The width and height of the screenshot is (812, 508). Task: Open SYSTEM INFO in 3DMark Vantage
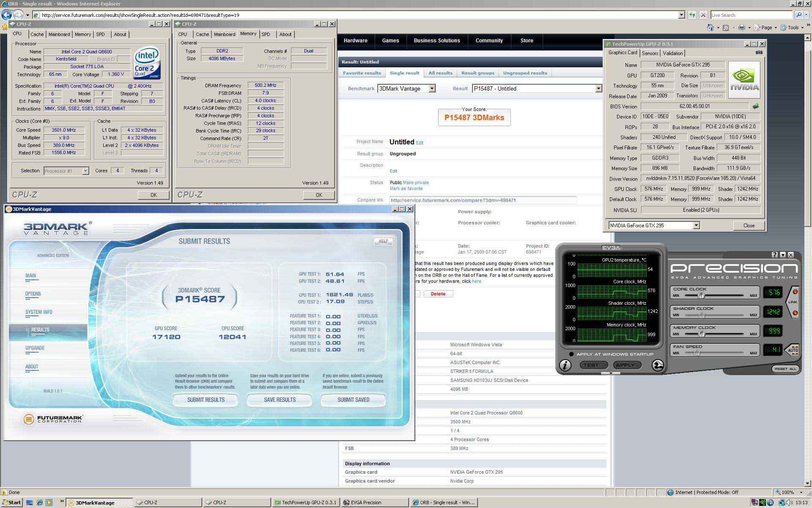click(39, 312)
